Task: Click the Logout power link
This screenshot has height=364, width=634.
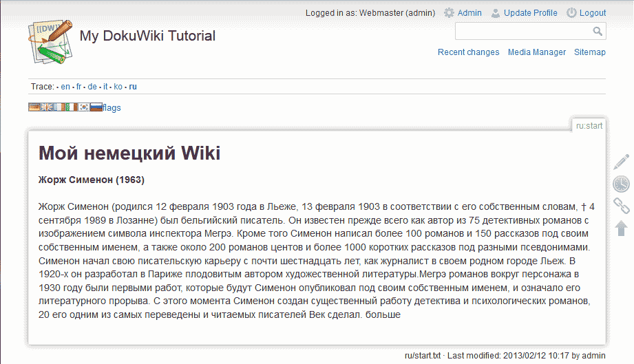Action: coord(586,13)
